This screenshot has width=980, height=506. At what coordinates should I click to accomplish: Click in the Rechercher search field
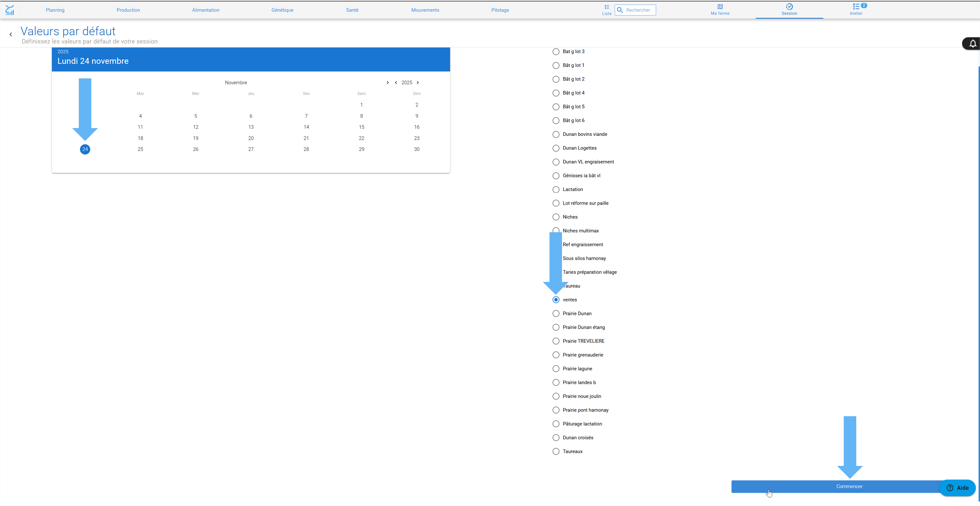(635, 10)
